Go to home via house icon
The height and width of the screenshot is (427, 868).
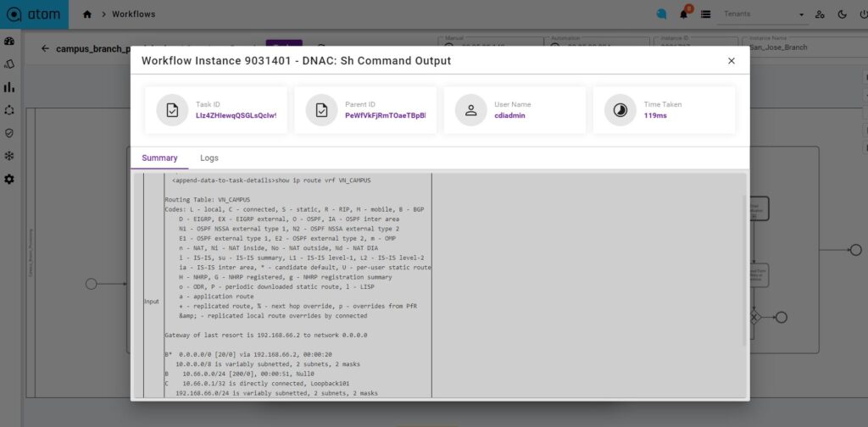(87, 14)
